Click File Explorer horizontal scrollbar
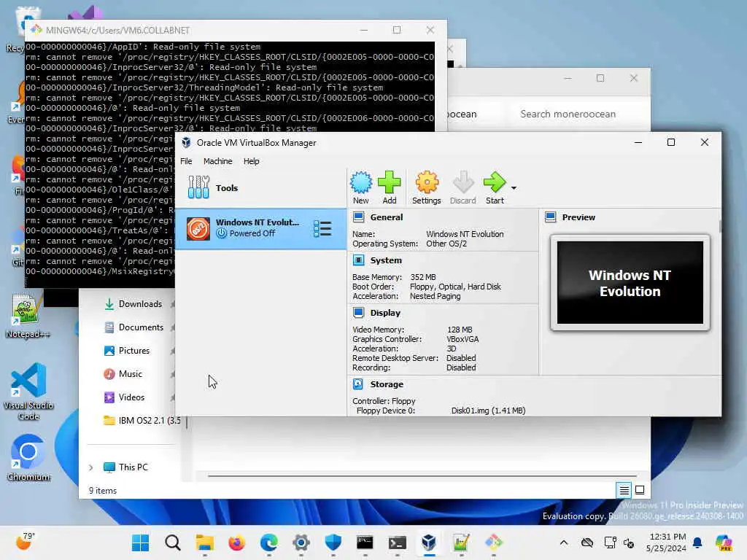 click(422, 475)
